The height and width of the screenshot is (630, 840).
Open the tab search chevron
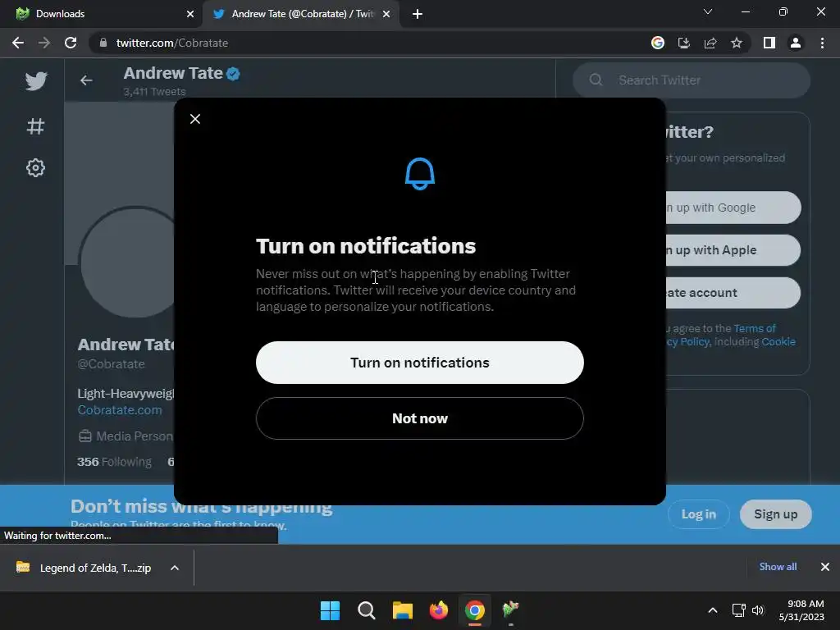click(708, 11)
